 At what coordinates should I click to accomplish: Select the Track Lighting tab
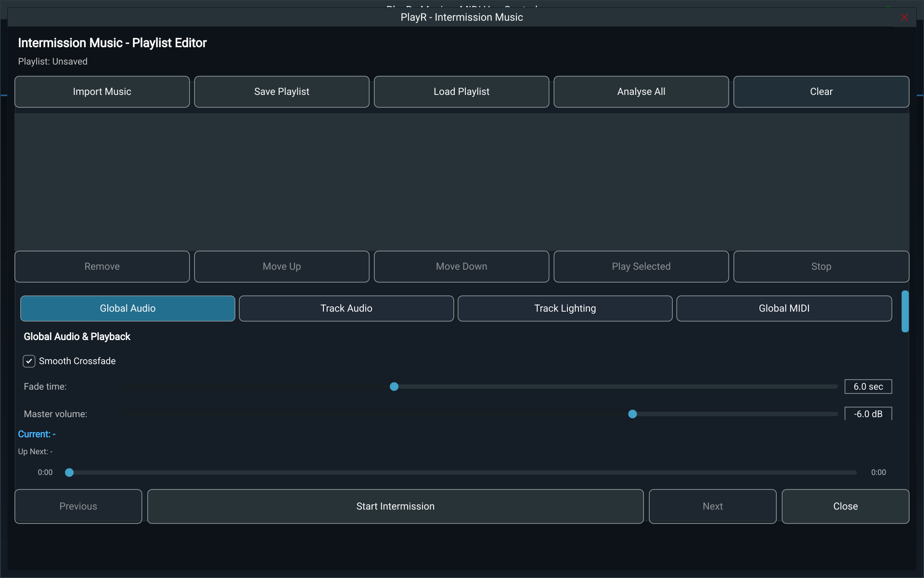pyautogui.click(x=565, y=308)
